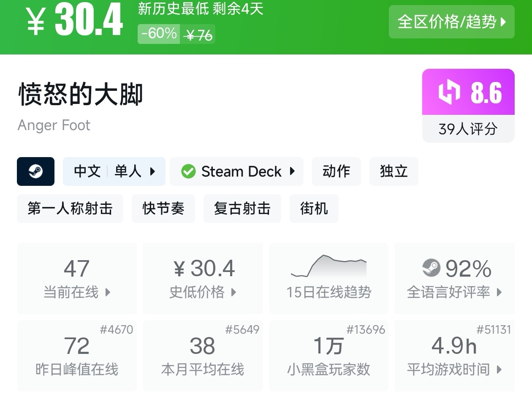Click the Heybox logo in score badge
Image resolution: width=532 pixels, height=397 pixels.
449,92
